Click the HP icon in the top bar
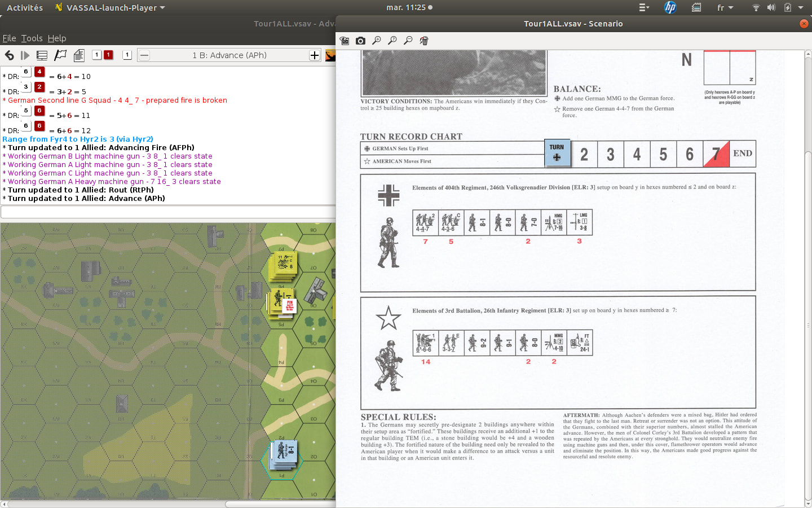The width and height of the screenshot is (812, 508). [x=670, y=7]
